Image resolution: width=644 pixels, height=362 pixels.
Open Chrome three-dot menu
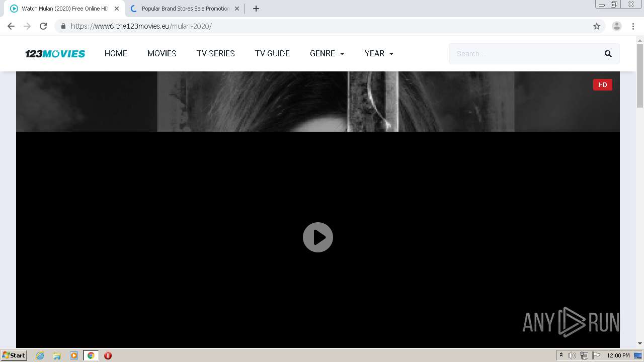[633, 26]
